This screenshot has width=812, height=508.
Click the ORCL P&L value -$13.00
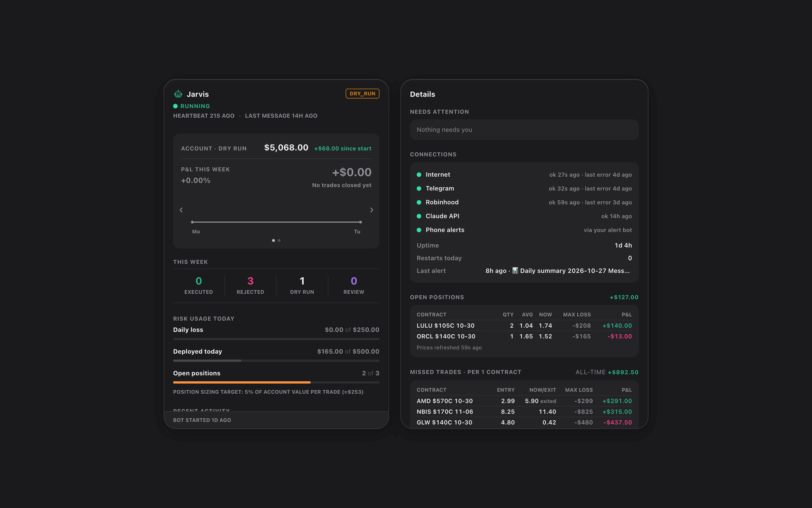click(619, 336)
